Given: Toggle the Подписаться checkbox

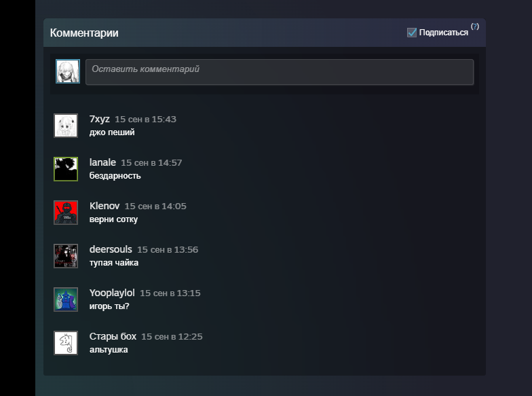Looking at the screenshot, I should click(412, 33).
